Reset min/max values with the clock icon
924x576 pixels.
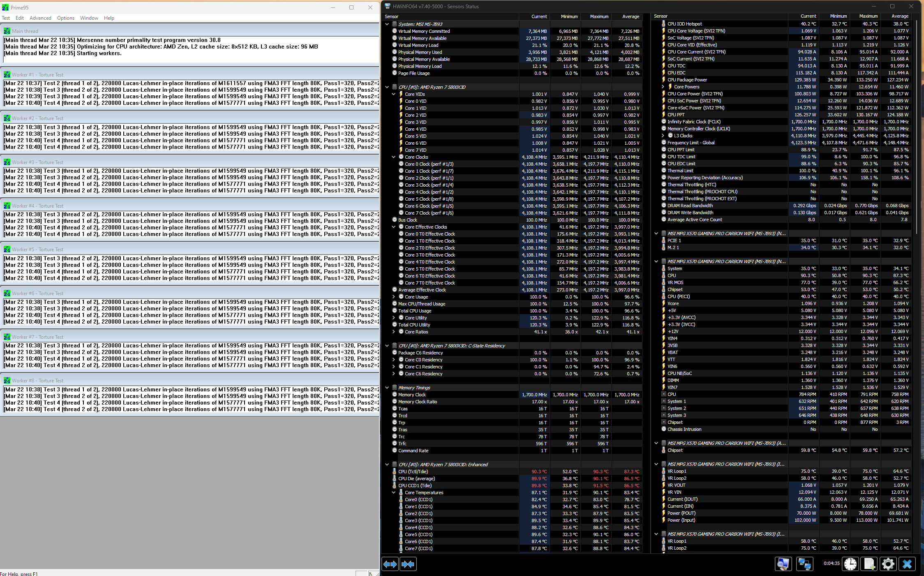tap(850, 564)
